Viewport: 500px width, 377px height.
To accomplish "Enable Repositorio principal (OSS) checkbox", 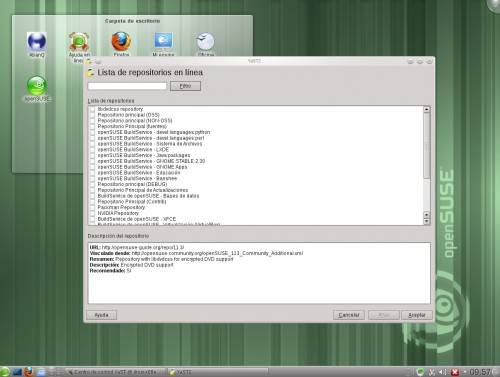I will click(x=92, y=115).
